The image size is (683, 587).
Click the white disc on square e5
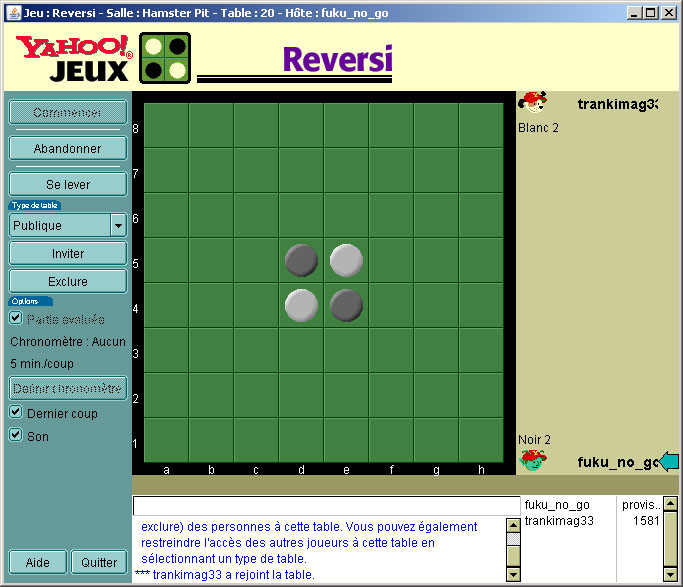(x=346, y=260)
